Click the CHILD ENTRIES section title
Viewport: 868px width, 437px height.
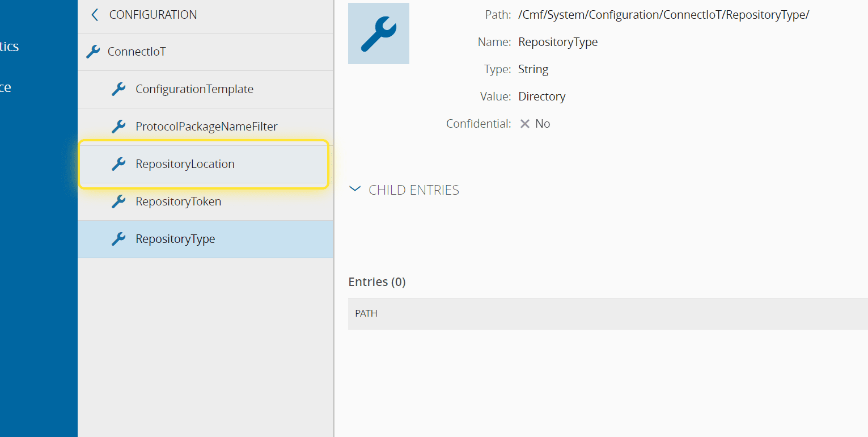(414, 190)
